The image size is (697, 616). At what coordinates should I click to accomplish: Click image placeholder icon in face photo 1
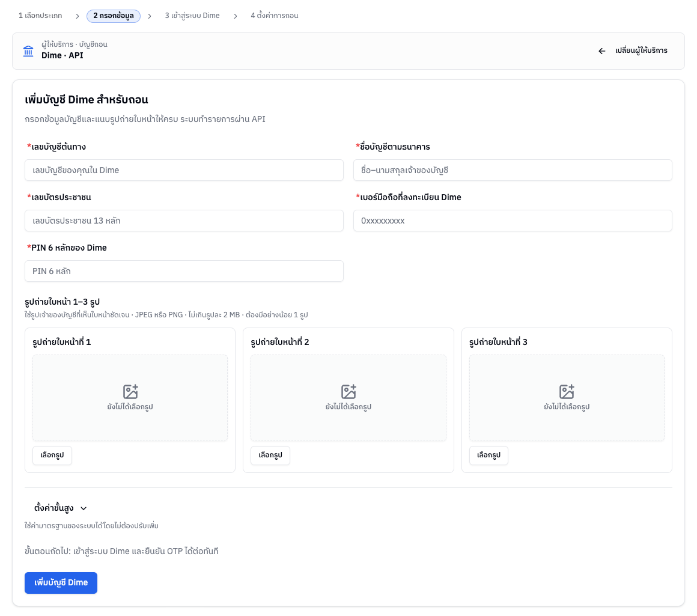pyautogui.click(x=130, y=392)
